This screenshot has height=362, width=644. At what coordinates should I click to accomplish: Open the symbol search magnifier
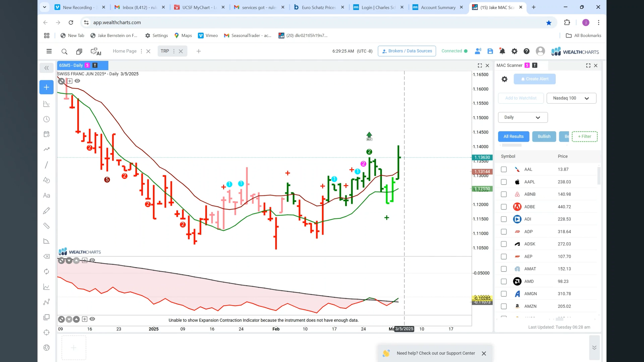(64, 51)
